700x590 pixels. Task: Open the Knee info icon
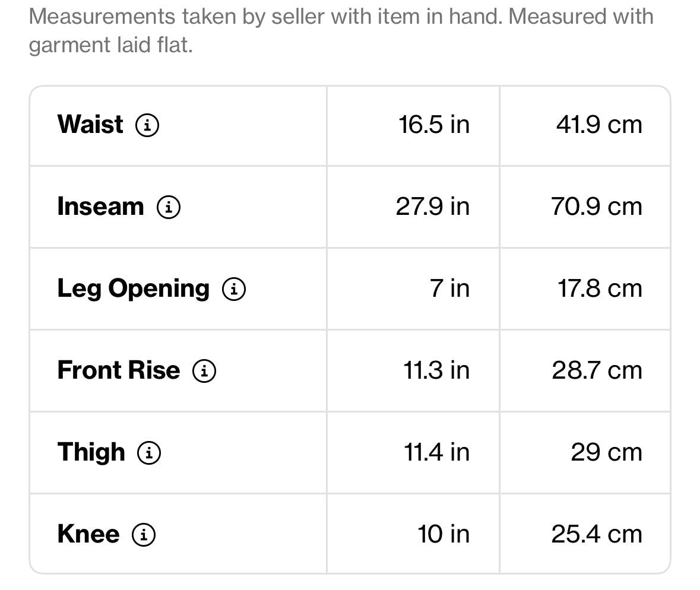pyautogui.click(x=143, y=535)
